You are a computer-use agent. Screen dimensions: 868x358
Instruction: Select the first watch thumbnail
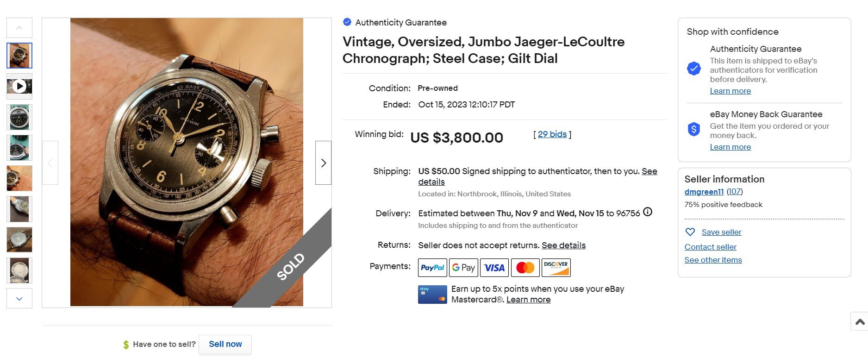[19, 56]
